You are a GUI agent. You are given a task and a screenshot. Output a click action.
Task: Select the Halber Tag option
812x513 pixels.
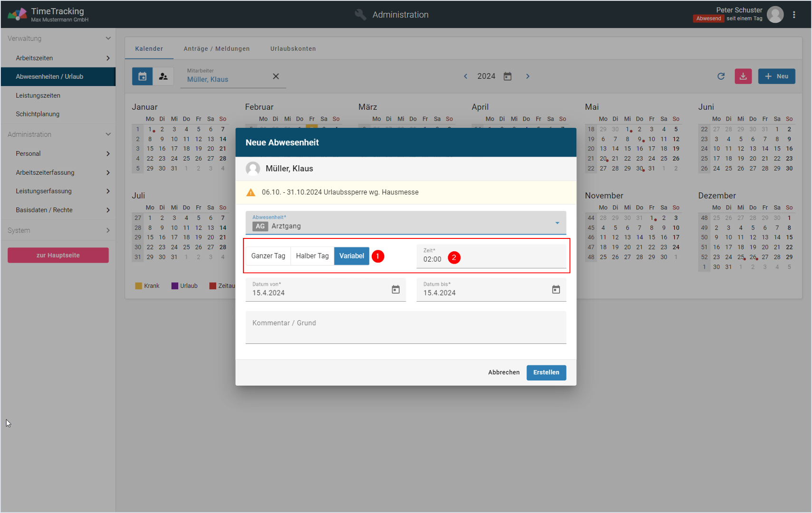[x=312, y=256]
